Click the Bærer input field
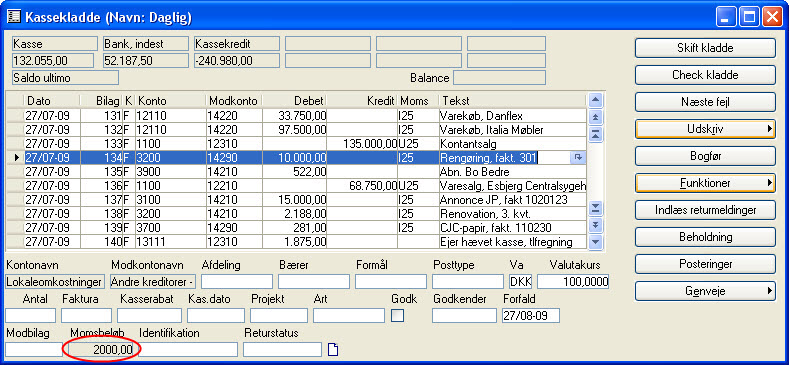The image size is (789, 365). click(314, 281)
